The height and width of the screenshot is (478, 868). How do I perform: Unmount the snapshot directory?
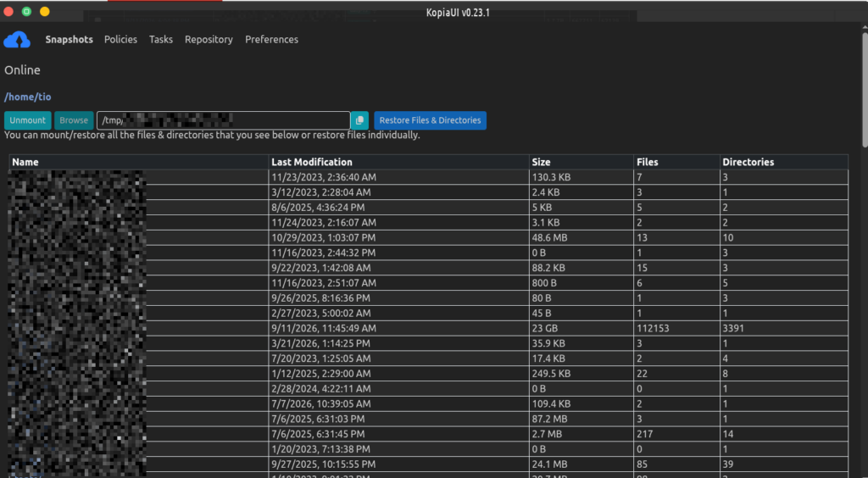(x=28, y=120)
